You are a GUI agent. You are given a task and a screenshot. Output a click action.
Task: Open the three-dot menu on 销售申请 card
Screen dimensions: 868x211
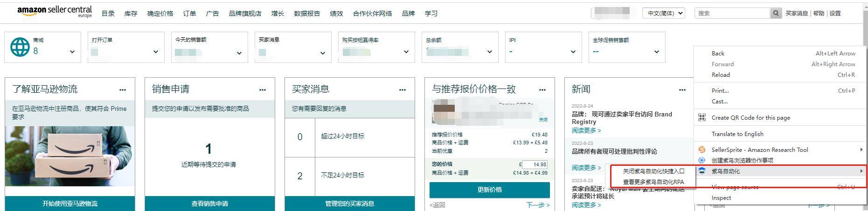tap(263, 90)
